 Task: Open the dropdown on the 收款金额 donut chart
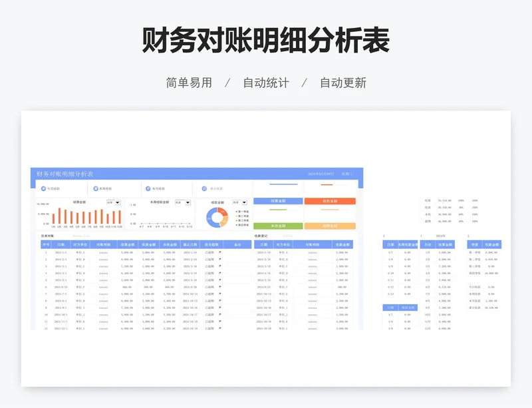pyautogui.click(x=244, y=202)
